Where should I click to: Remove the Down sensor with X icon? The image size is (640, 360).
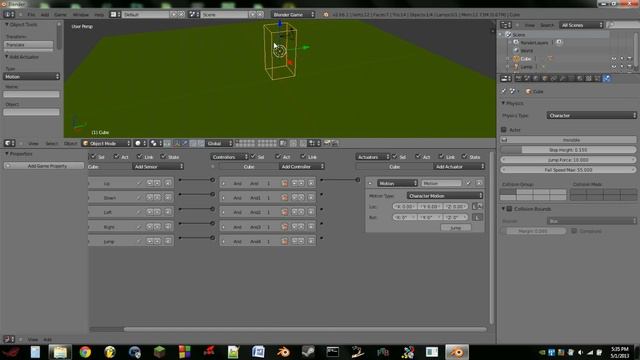168,198
